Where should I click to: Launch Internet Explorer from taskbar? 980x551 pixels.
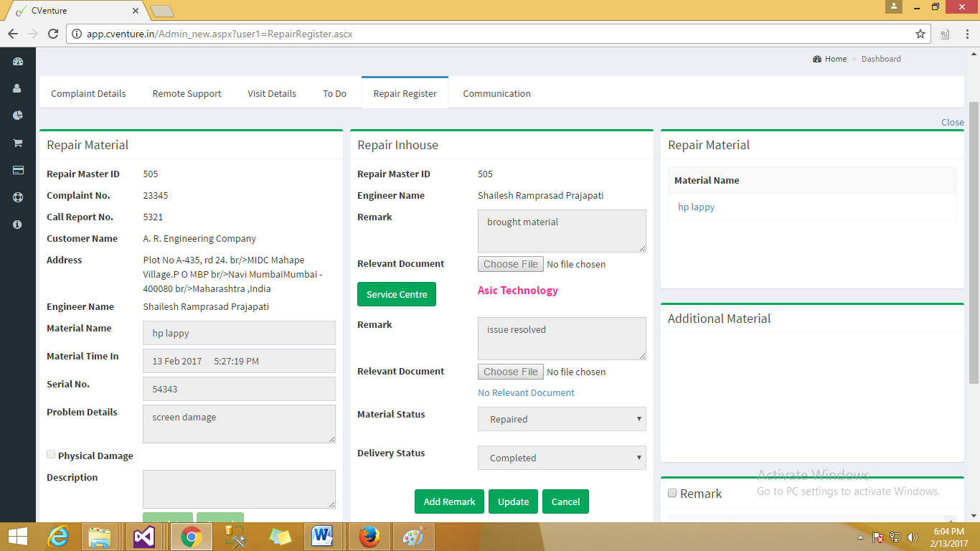click(58, 537)
